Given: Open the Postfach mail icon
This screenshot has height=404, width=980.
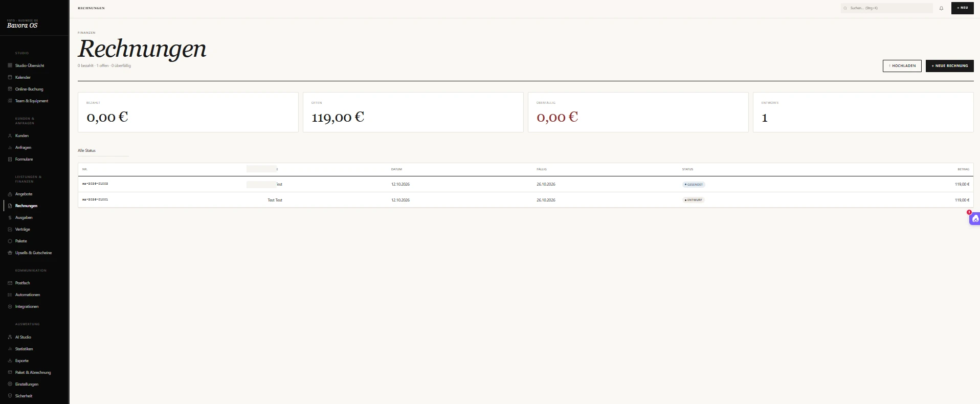Looking at the screenshot, I should click(10, 283).
